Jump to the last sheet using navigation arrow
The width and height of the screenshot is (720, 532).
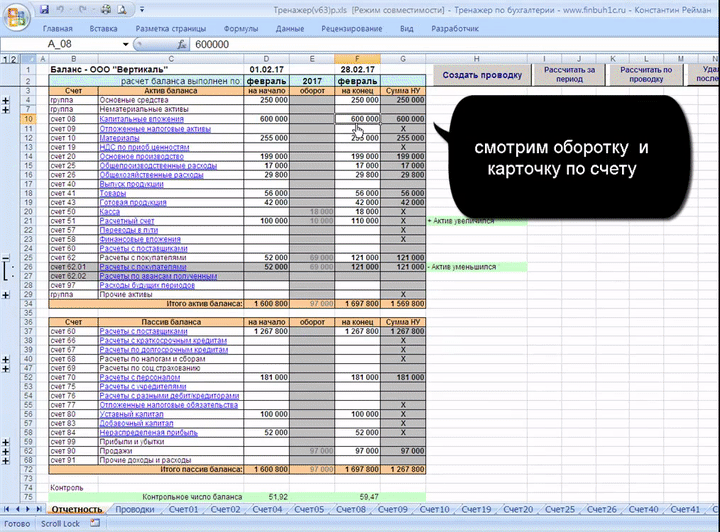39,509
